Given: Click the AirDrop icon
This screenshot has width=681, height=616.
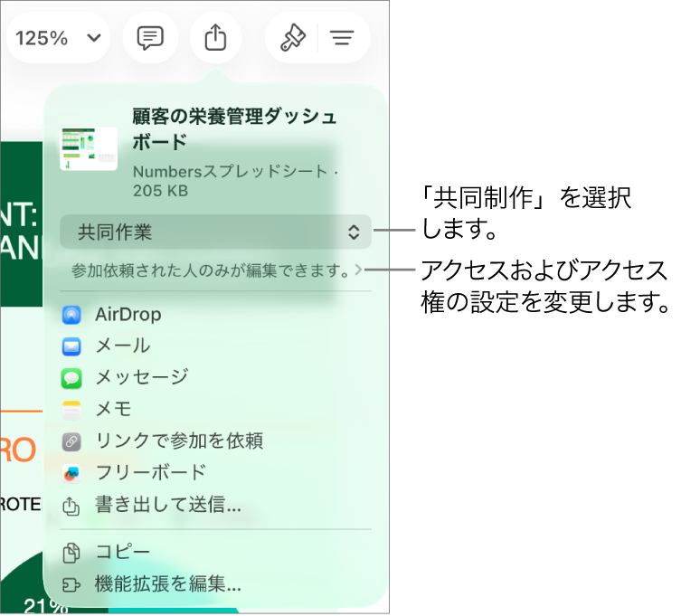Looking at the screenshot, I should click(x=71, y=315).
